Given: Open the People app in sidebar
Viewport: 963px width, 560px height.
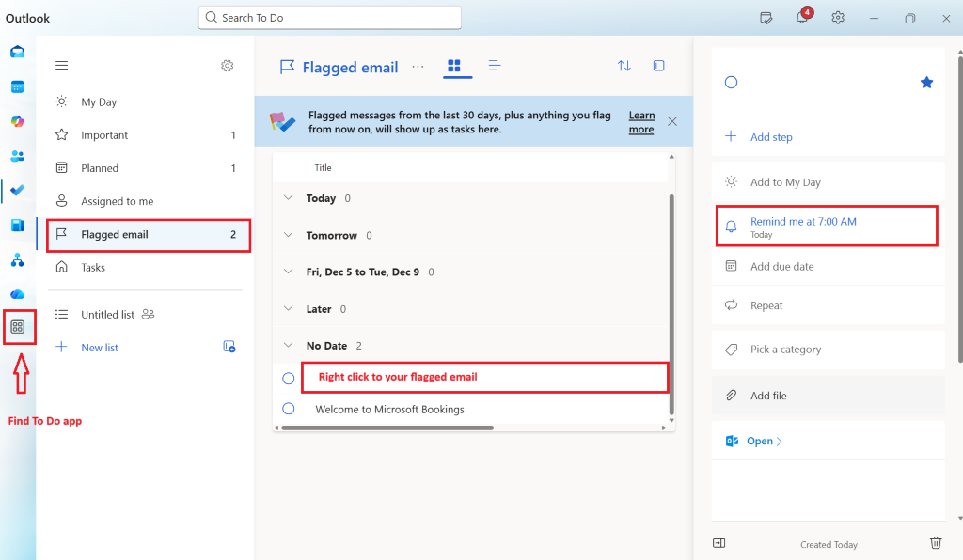Looking at the screenshot, I should (17, 156).
